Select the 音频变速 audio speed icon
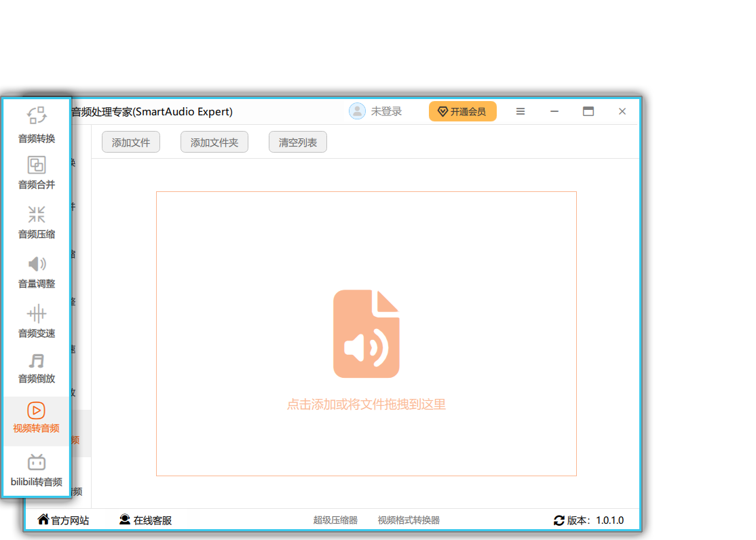The height and width of the screenshot is (540, 756). (37, 314)
